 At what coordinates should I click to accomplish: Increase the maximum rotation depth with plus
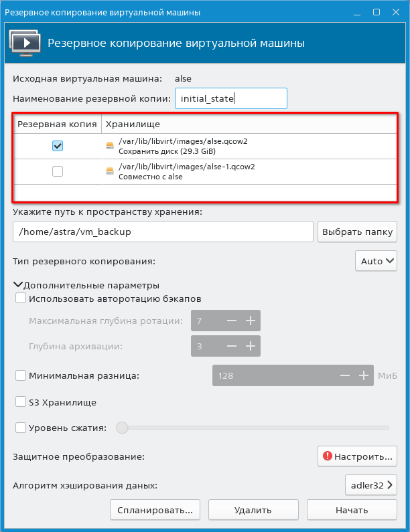(251, 321)
